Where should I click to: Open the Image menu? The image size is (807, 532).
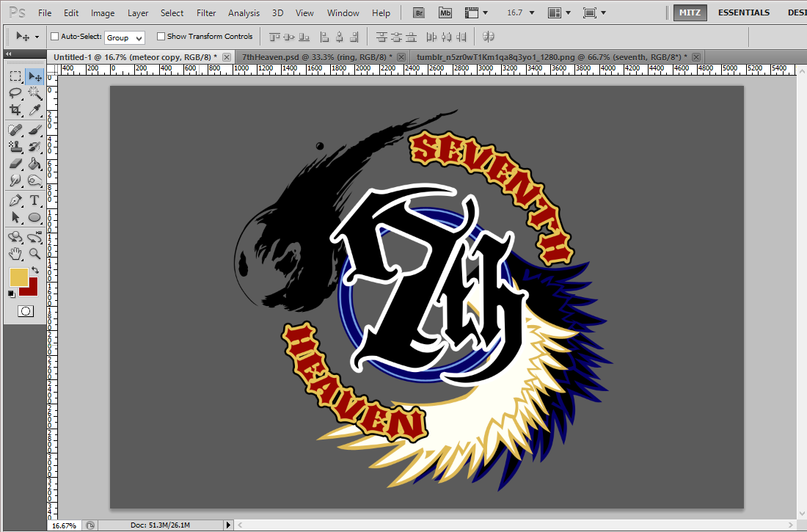(x=103, y=13)
